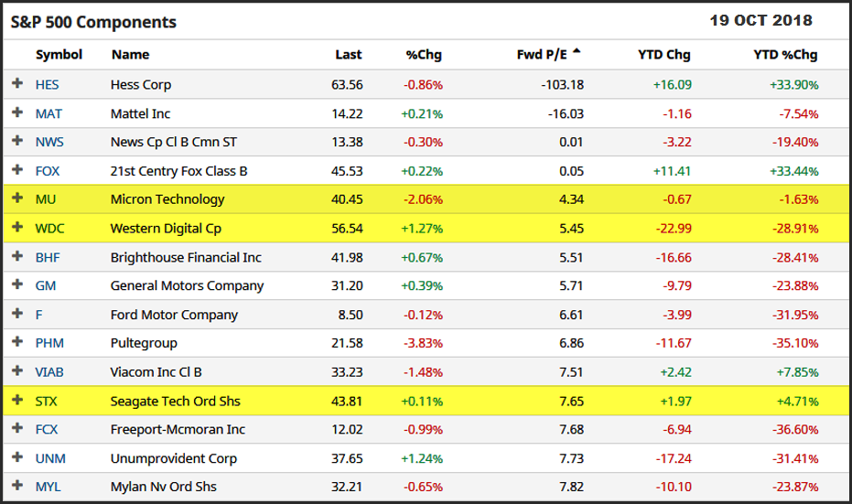Viewport: 852px width, 504px height.
Task: Click plus icon beside MYL
Action: [16, 486]
